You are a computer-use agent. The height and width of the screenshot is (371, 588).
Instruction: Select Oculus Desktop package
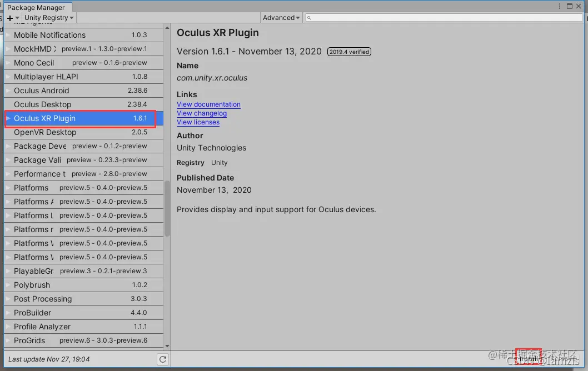coord(83,104)
